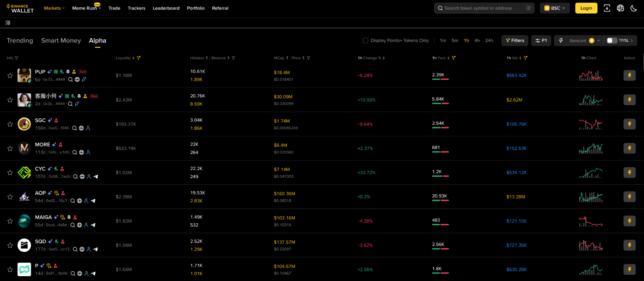This screenshot has width=644, height=281.
Task: Switch to the Smart Money tab
Action: (61, 41)
